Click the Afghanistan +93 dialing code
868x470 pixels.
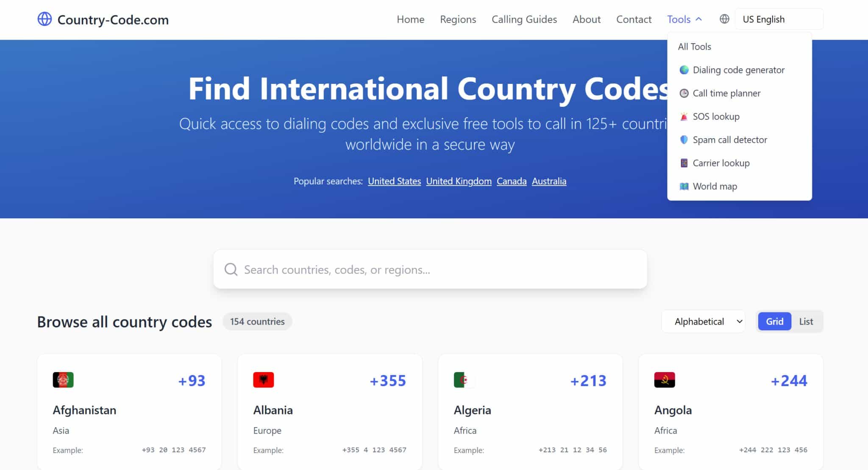click(x=192, y=381)
